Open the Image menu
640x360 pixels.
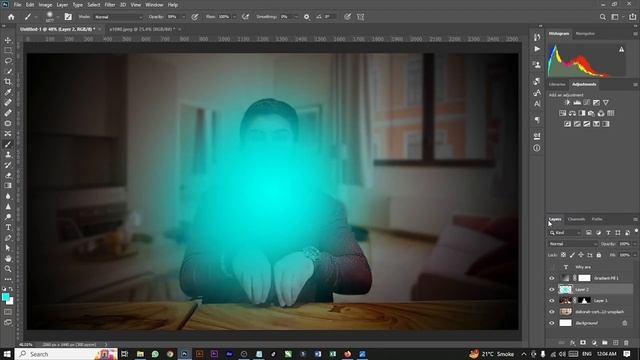[45, 5]
